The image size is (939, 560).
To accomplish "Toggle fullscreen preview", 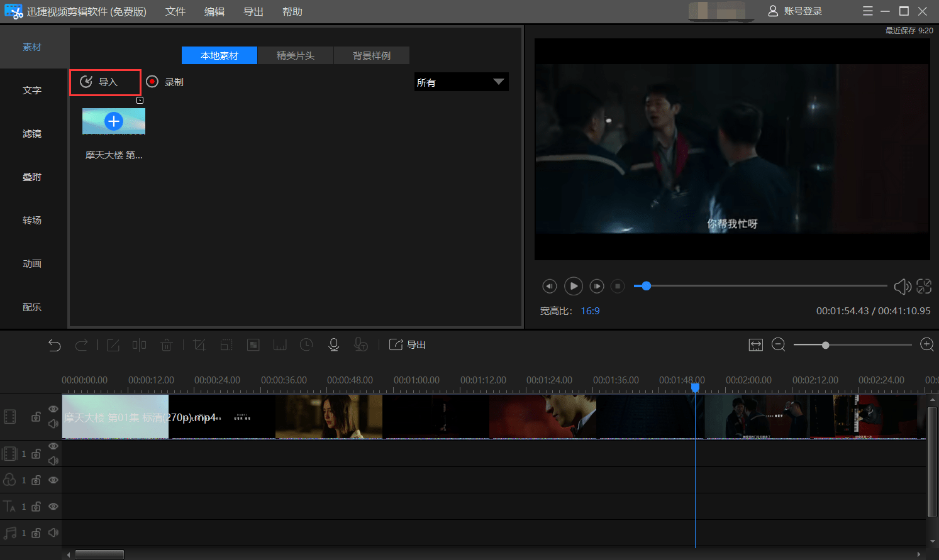I will [924, 287].
